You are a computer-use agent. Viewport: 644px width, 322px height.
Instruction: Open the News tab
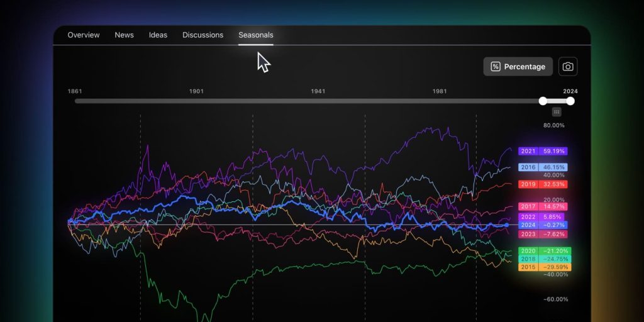[x=124, y=35]
